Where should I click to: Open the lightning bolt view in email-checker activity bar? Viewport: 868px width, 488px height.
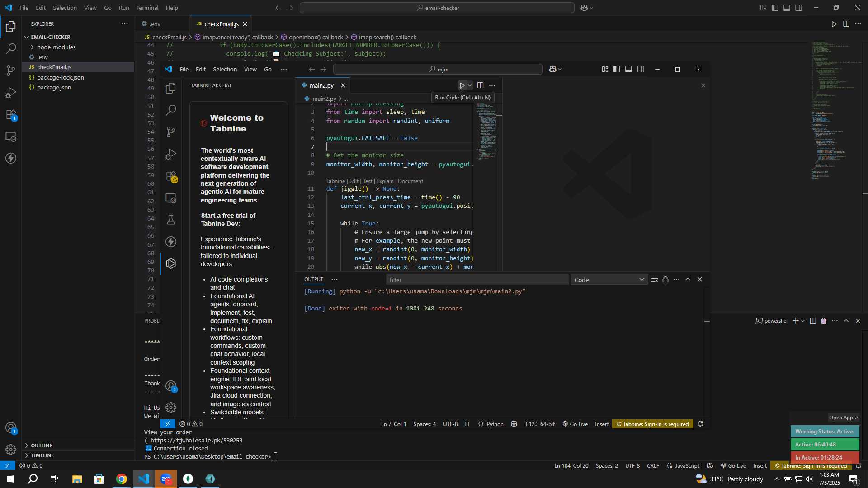11,158
